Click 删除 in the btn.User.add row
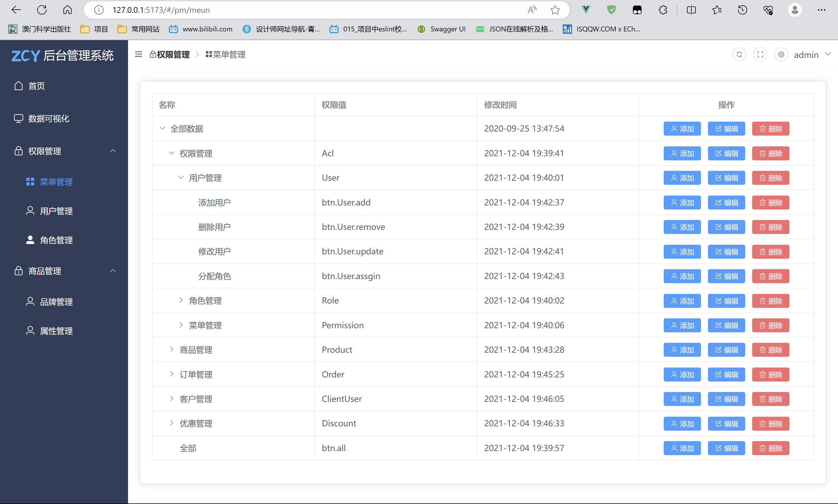This screenshot has height=504, width=838. point(770,203)
